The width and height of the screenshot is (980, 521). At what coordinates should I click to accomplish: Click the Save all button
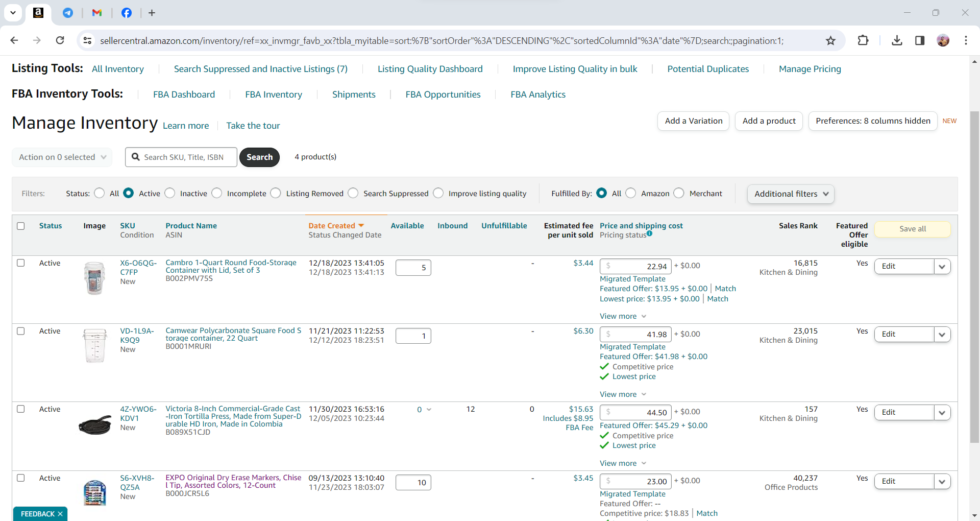(913, 229)
